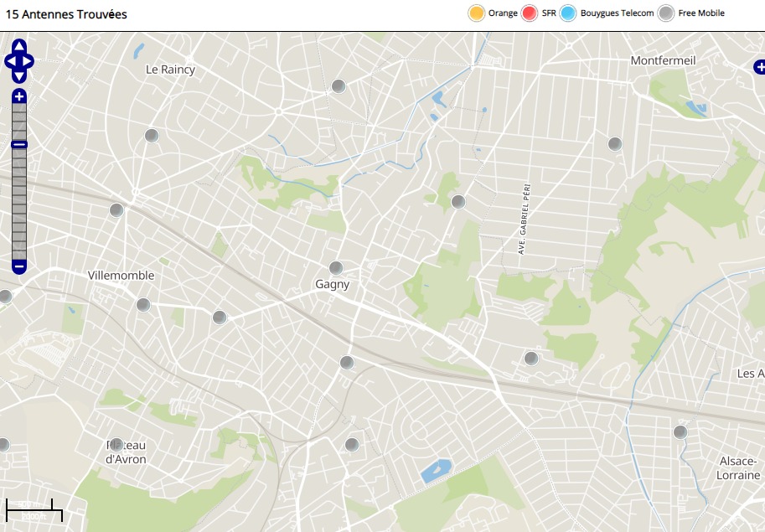Click the antenna marker south of Montfermeil
Image resolution: width=765 pixels, height=532 pixels.
[614, 143]
